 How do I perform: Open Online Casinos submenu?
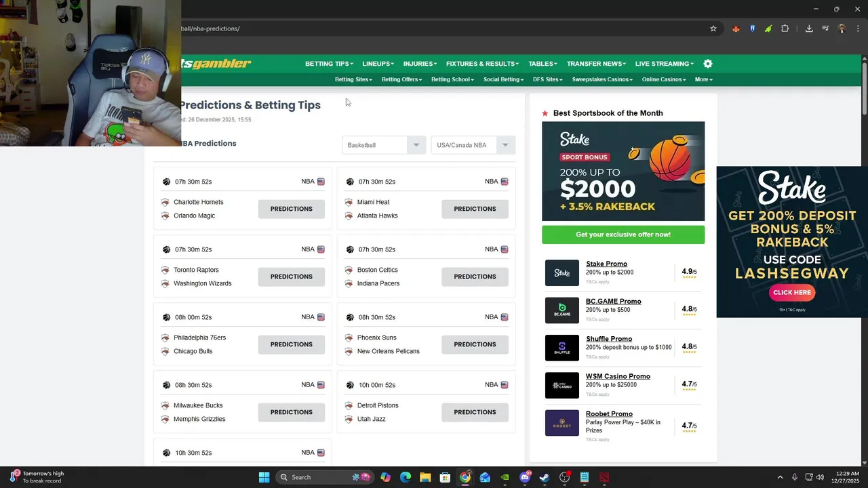coord(664,79)
